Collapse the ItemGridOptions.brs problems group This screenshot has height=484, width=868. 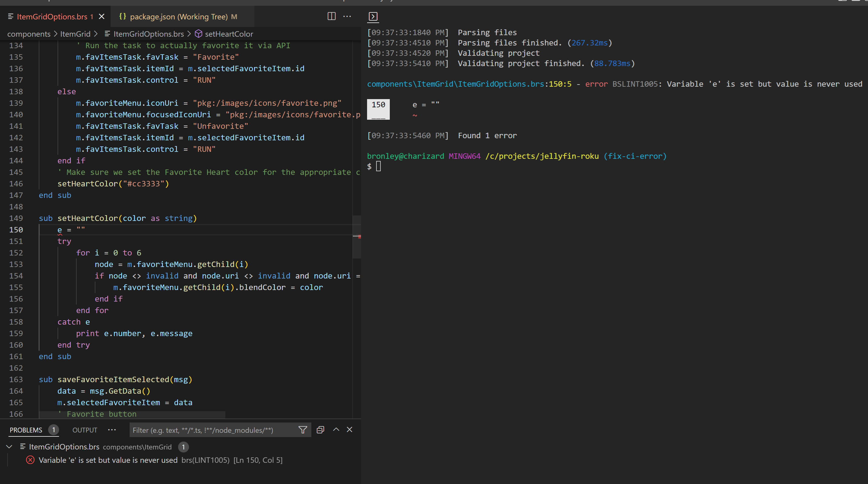coord(9,446)
